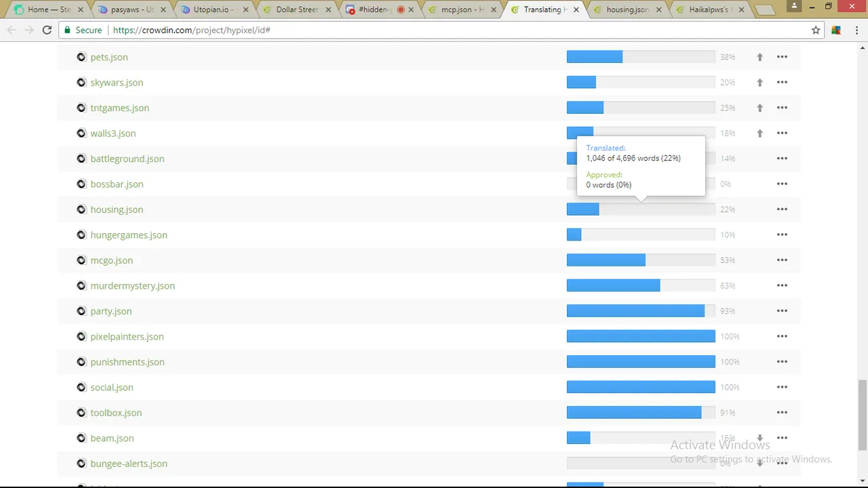Bookmark this page with the star icon
This screenshot has width=868, height=488.
coord(816,30)
